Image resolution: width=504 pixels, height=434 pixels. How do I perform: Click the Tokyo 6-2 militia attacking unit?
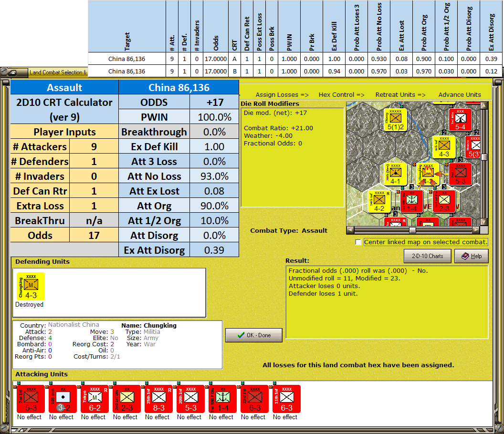coord(94,399)
